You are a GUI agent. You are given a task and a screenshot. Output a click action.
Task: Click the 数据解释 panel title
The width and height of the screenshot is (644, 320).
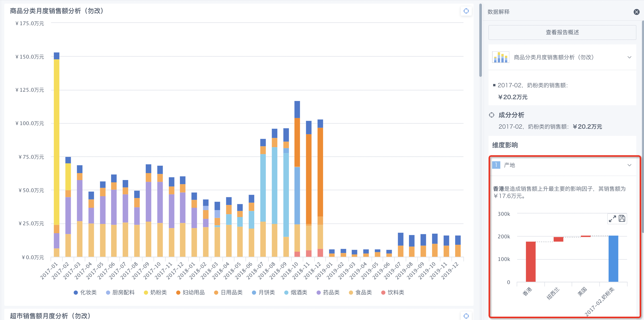point(498,12)
